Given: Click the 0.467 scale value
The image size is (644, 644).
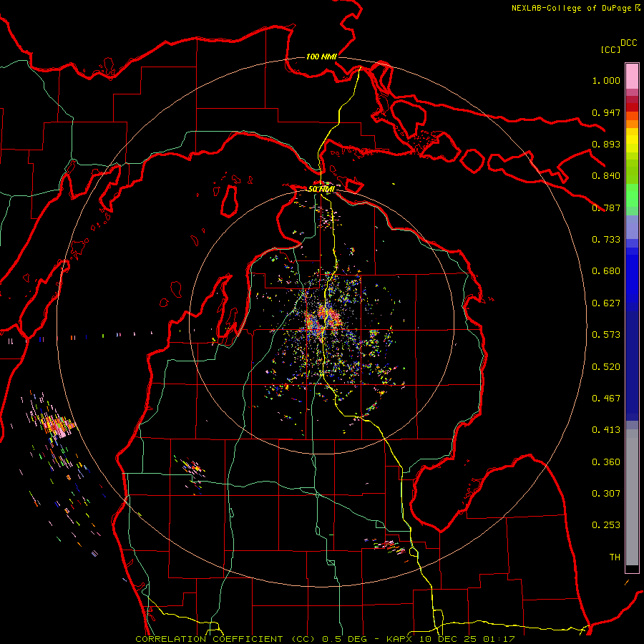Looking at the screenshot, I should 606,399.
